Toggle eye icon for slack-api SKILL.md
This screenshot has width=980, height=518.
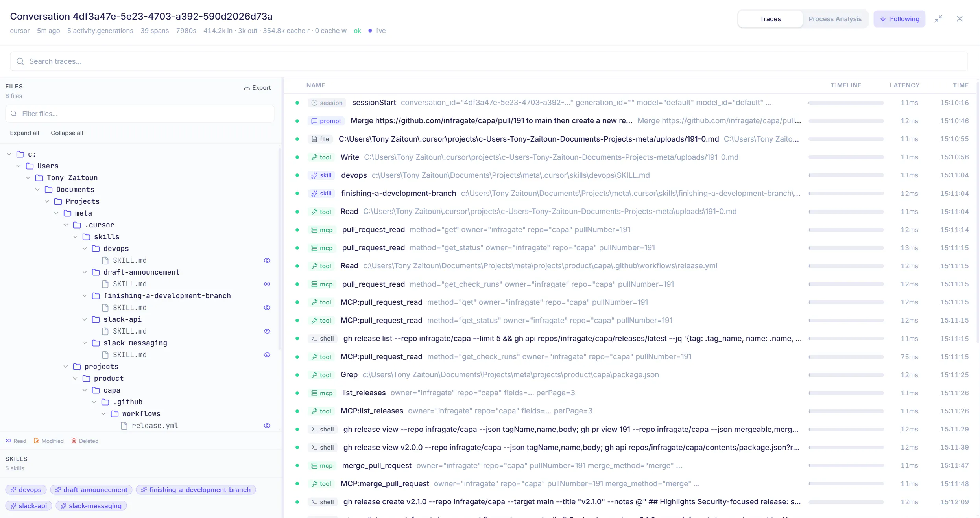pyautogui.click(x=267, y=331)
